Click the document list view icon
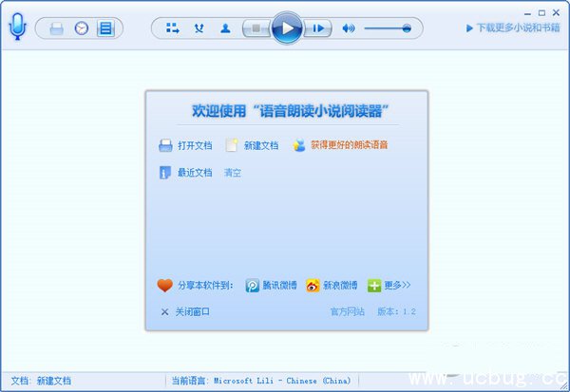This screenshot has height=392, width=570. point(104,28)
